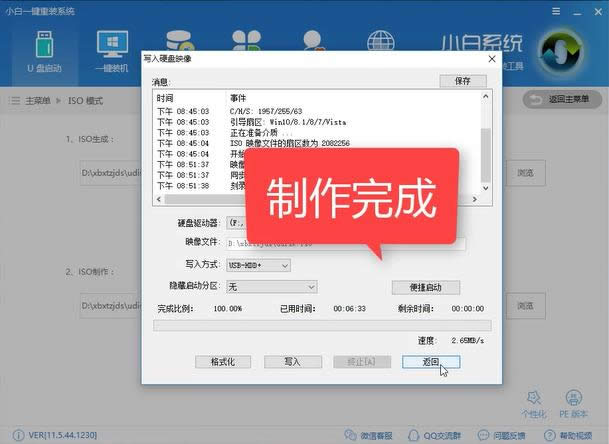The height and width of the screenshot is (444, 609).
Task: Click the 格式化 button
Action: (x=223, y=362)
